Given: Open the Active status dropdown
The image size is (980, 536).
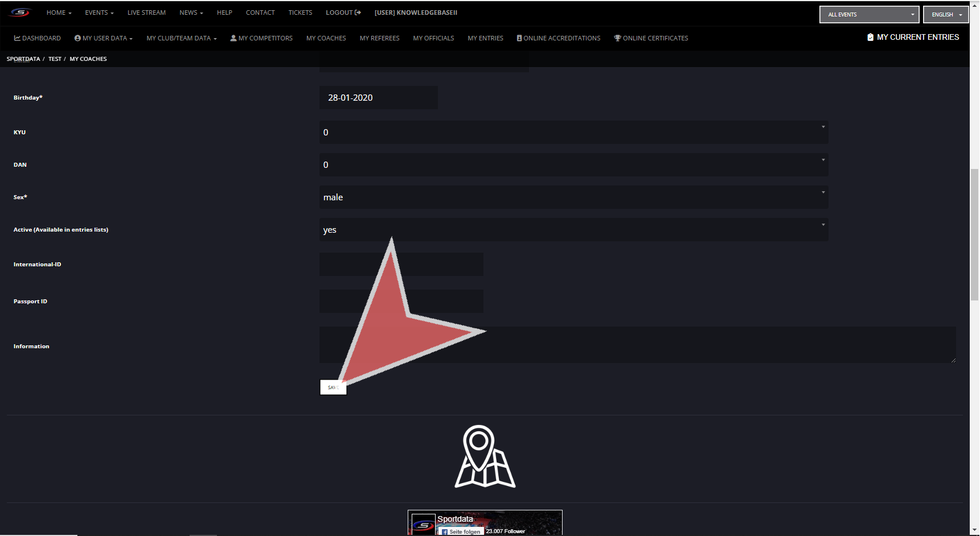Looking at the screenshot, I should (x=573, y=229).
